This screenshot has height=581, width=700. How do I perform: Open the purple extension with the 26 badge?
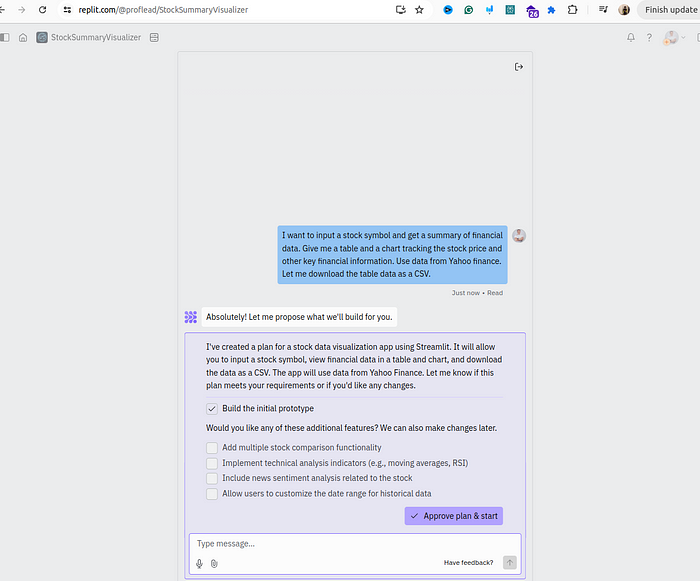tap(532, 11)
